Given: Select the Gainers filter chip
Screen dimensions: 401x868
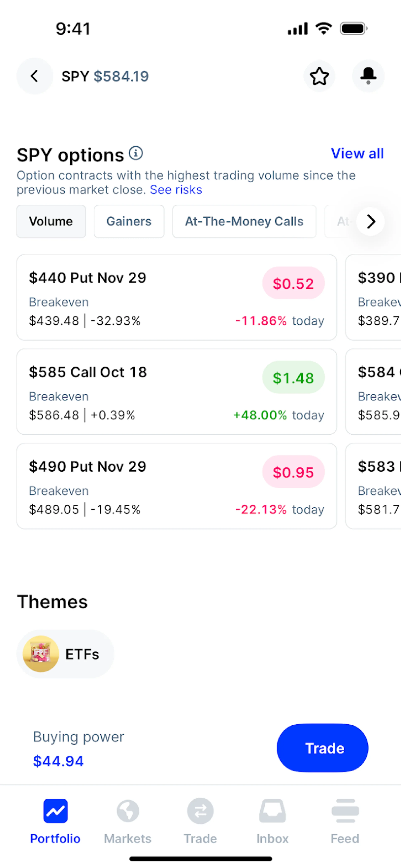Looking at the screenshot, I should [x=129, y=221].
